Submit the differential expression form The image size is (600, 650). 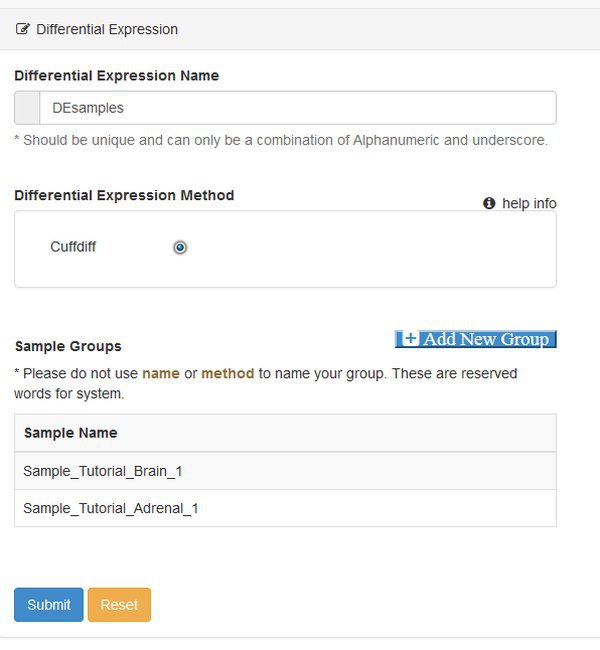pyautogui.click(x=49, y=604)
